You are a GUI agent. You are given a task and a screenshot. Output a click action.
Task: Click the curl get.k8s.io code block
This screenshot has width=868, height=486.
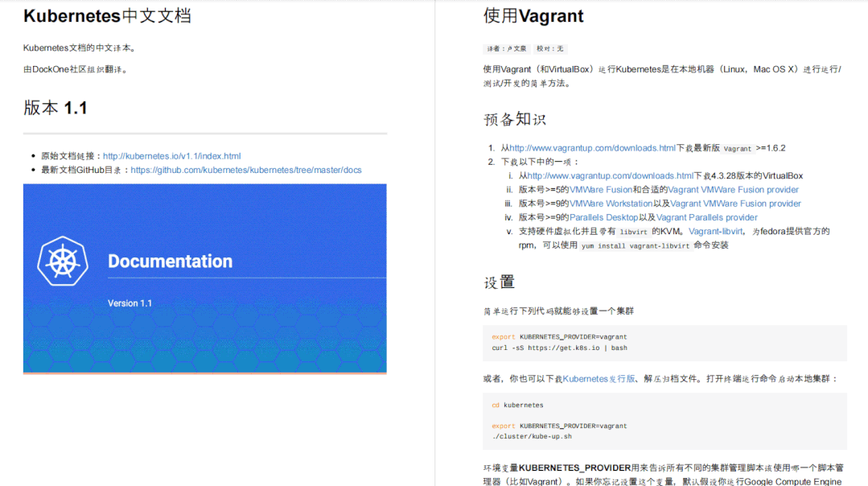[664, 343]
